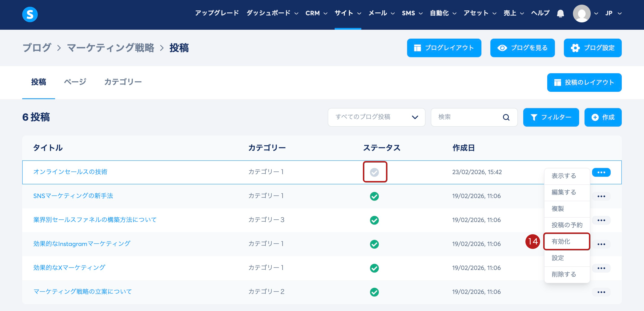The image size is (644, 311).
Task: Switch to the カテゴリー tab
Action: coord(123,82)
